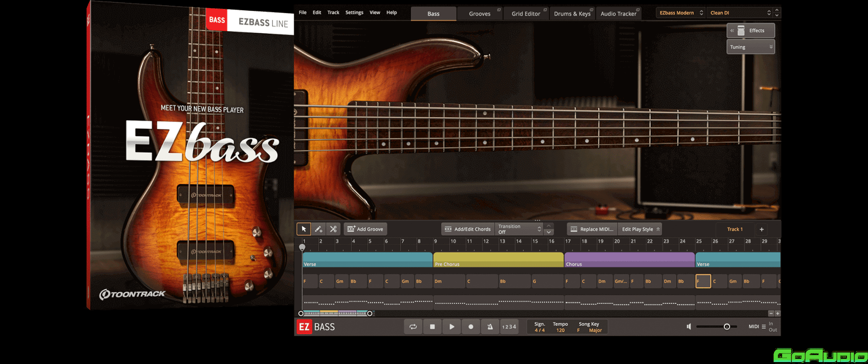Image resolution: width=868 pixels, height=364 pixels.
Task: Select the arrow pointer tool
Action: (x=304, y=229)
